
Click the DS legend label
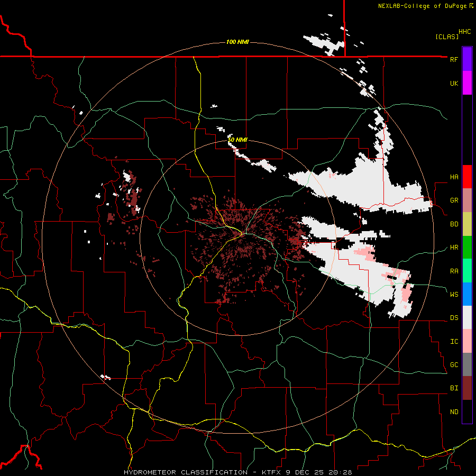454,318
